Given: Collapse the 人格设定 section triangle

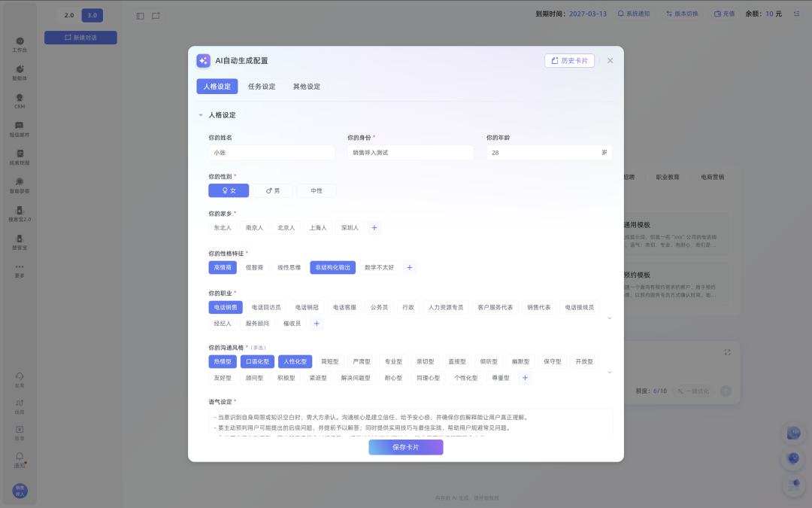Looking at the screenshot, I should click(201, 115).
